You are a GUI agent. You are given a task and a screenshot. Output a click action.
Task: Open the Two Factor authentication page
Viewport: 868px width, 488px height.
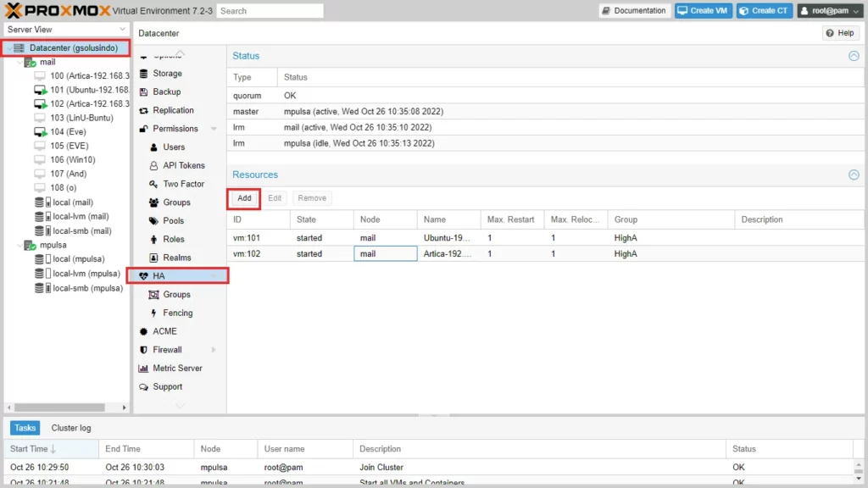[183, 184]
